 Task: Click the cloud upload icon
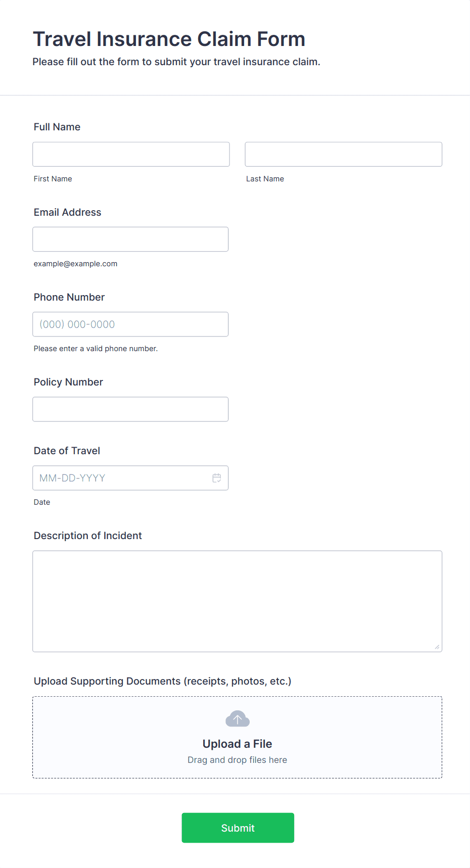click(x=238, y=719)
